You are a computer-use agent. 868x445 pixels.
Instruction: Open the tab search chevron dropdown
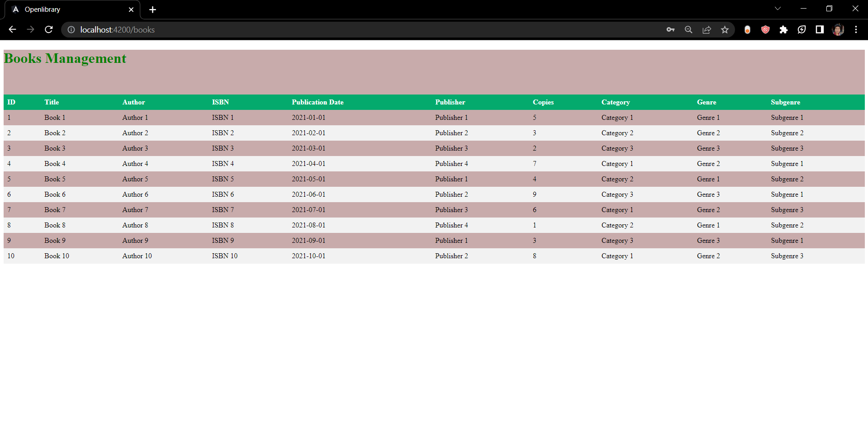coord(778,8)
